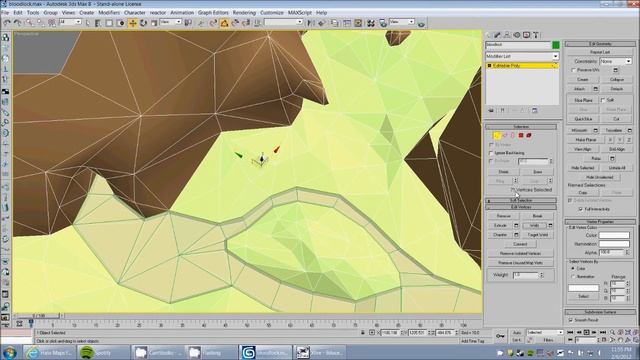Click the Key Mode toggle key icon
The height and width of the screenshot is (360, 640).
pyautogui.click(x=500, y=336)
